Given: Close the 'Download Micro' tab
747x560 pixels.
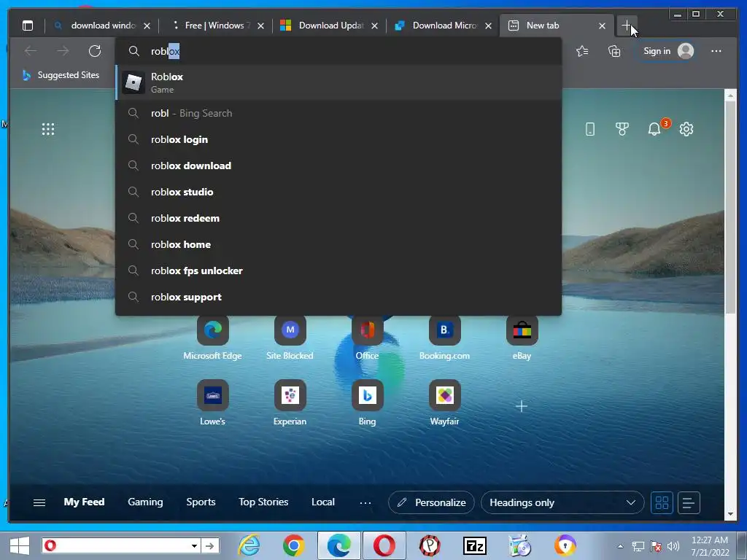Looking at the screenshot, I should coord(488,26).
